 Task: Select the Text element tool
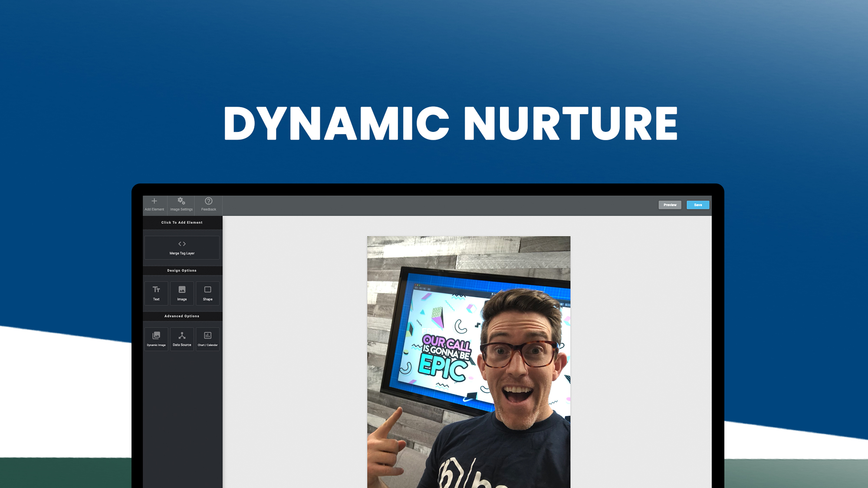click(156, 293)
